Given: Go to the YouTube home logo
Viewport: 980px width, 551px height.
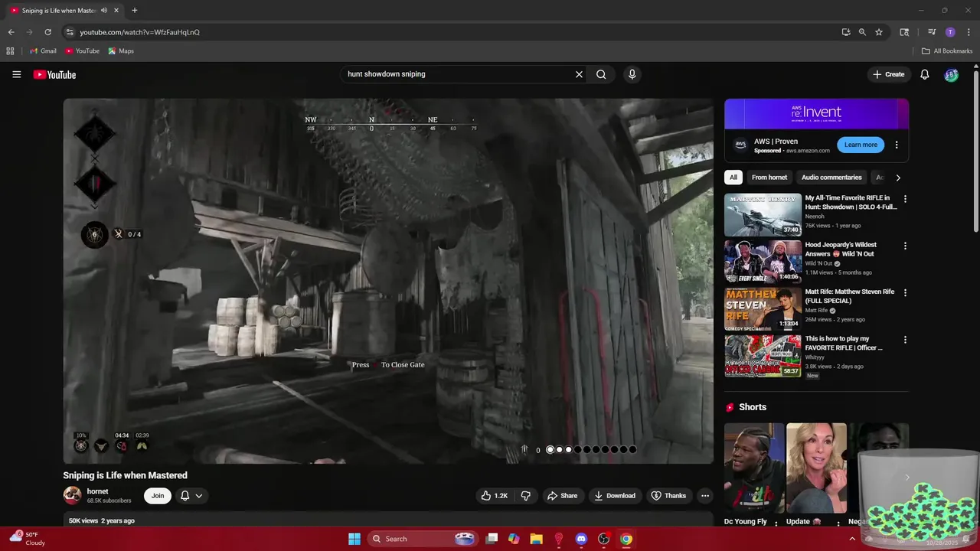Looking at the screenshot, I should coord(54,74).
